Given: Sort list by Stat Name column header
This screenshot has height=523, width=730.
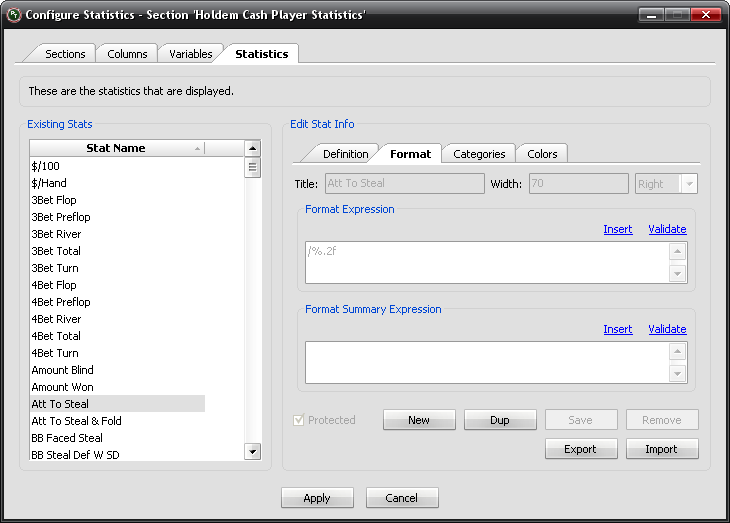Looking at the screenshot, I should pyautogui.click(x=116, y=148).
